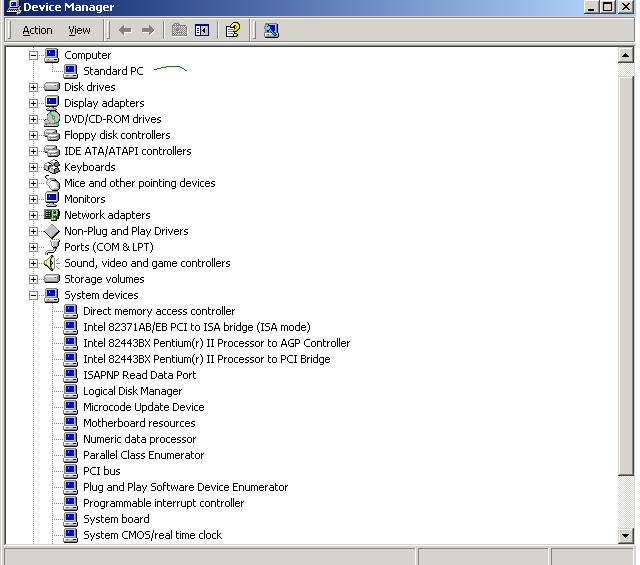This screenshot has width=640, height=565.
Task: Click the DVD/CD-ROM drives disc icon
Action: point(51,119)
